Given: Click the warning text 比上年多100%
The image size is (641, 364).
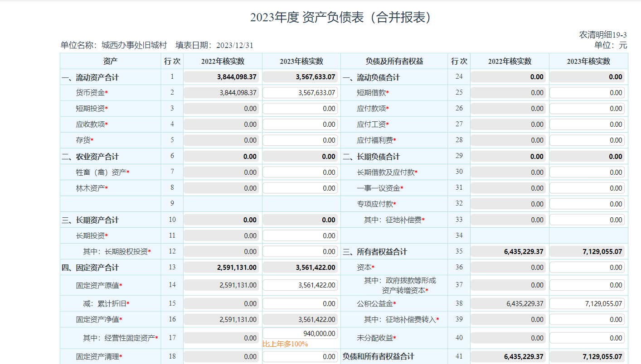Looking at the screenshot, I should 285,344.
